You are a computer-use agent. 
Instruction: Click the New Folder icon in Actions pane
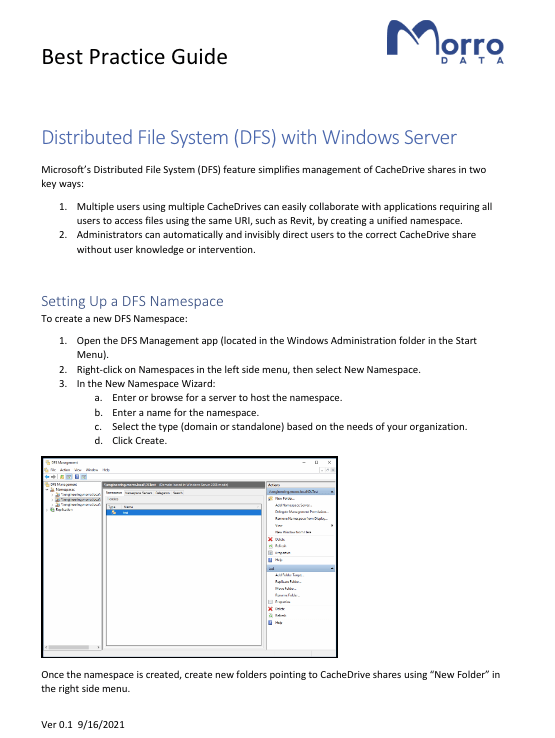pos(270,498)
